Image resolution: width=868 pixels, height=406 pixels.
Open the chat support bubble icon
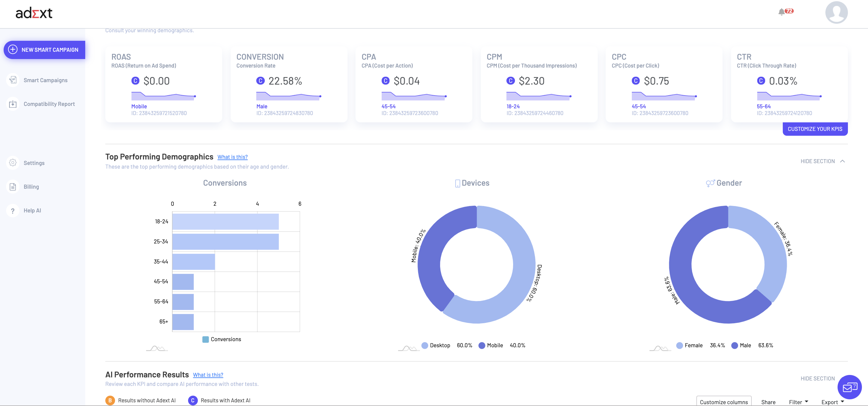point(849,387)
